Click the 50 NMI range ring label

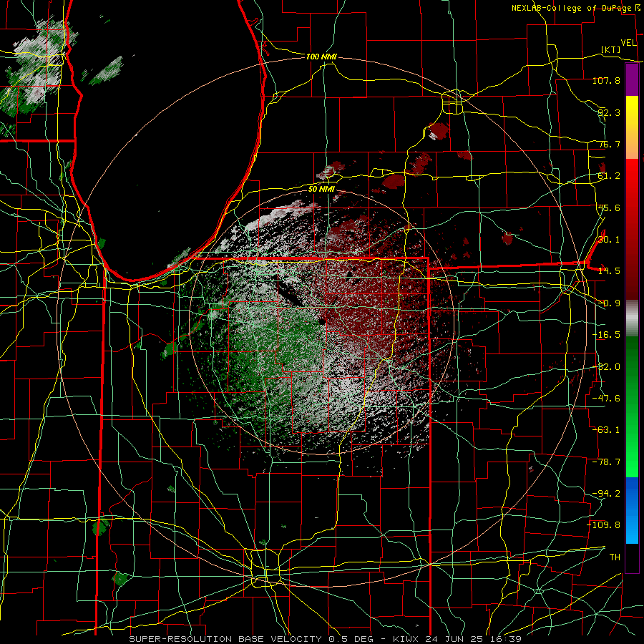(x=321, y=190)
